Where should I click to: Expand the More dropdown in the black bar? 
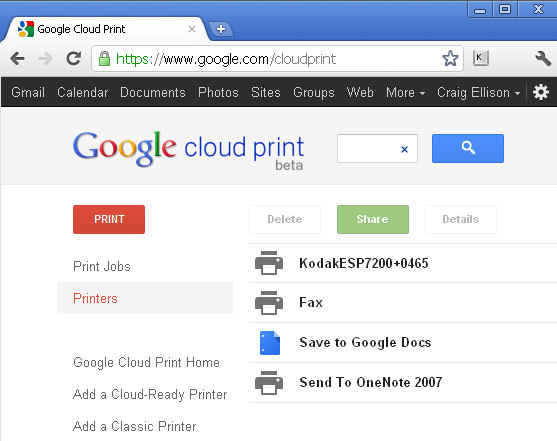pyautogui.click(x=405, y=92)
